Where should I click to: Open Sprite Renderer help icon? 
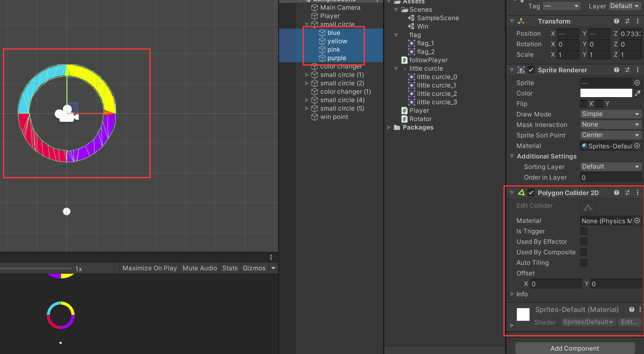point(617,70)
